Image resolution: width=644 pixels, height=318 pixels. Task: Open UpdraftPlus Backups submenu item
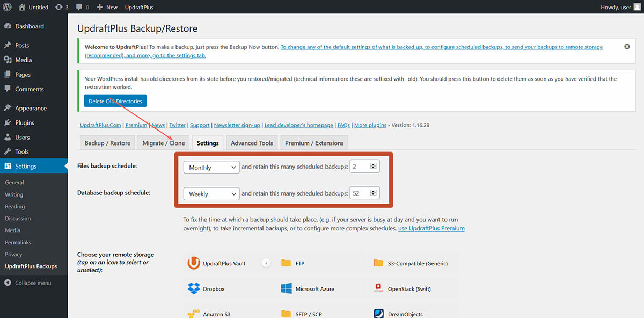pyautogui.click(x=31, y=266)
